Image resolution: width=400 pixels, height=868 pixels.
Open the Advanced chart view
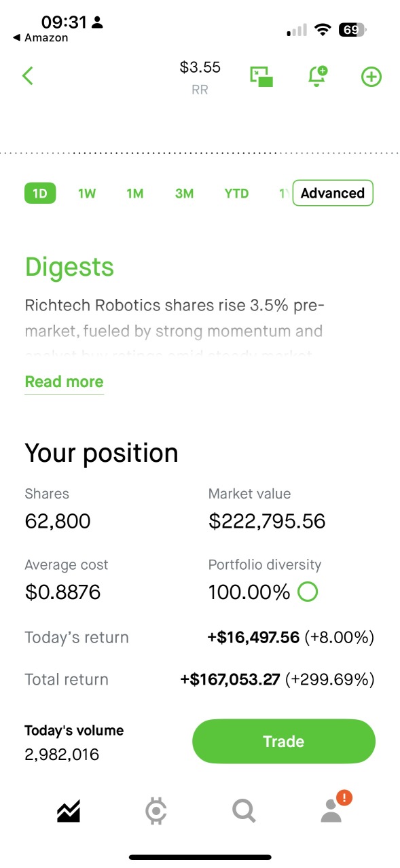333,193
